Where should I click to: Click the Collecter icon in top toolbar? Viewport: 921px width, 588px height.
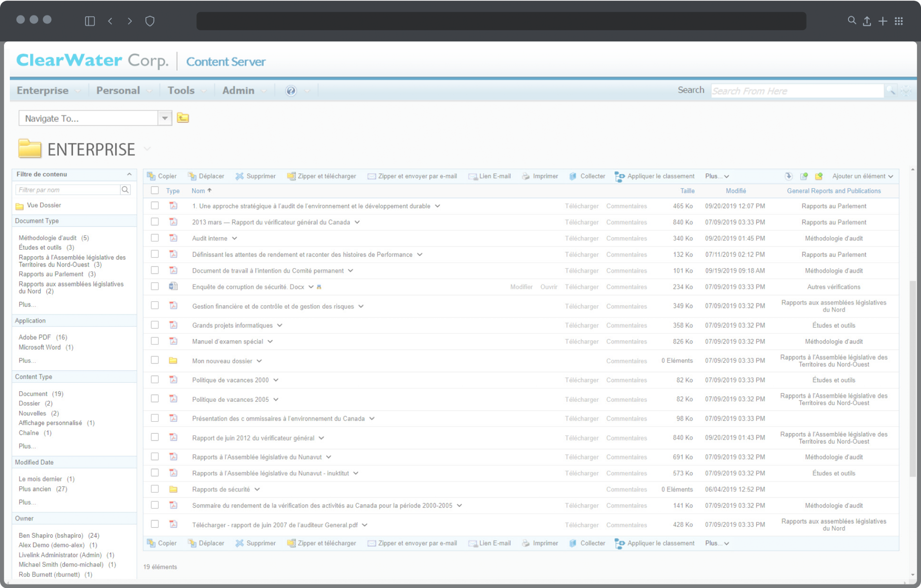[573, 176]
